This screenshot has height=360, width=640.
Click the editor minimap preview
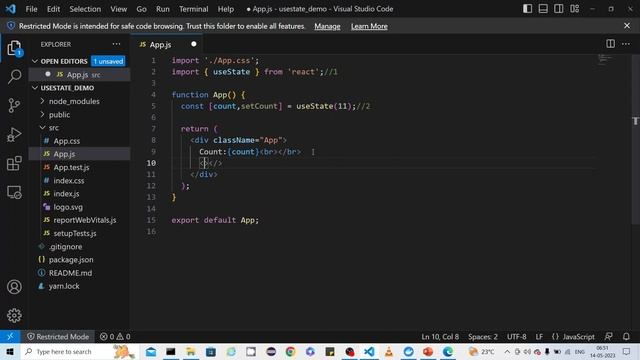[x=605, y=60]
